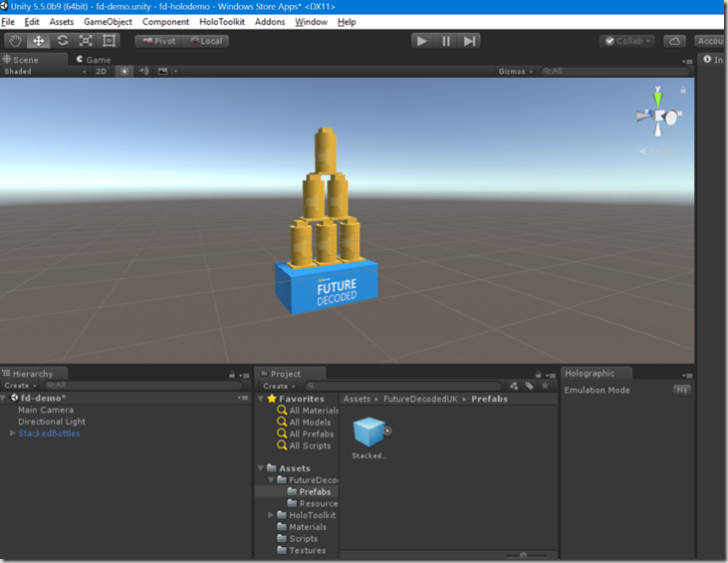Lock the Project panel
This screenshot has width=728, height=563.
[538, 375]
